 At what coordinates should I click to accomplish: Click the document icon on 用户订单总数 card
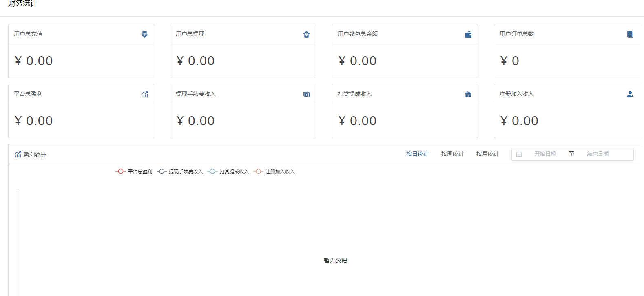(x=630, y=34)
